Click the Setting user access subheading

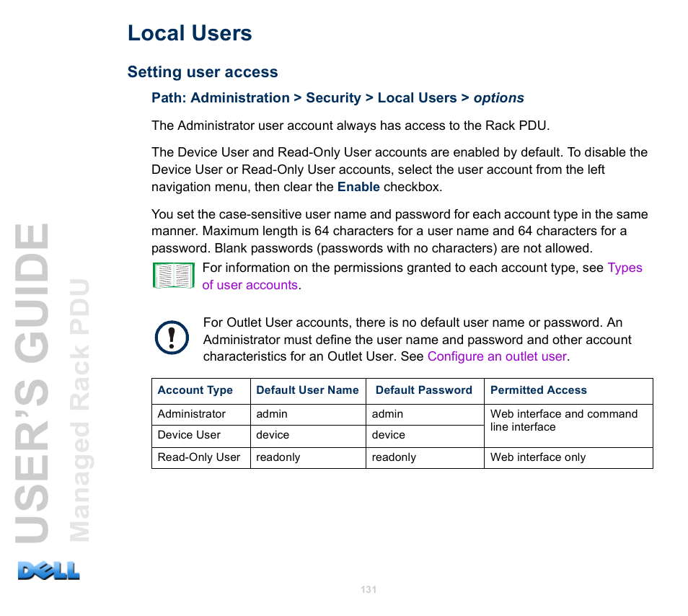203,72
